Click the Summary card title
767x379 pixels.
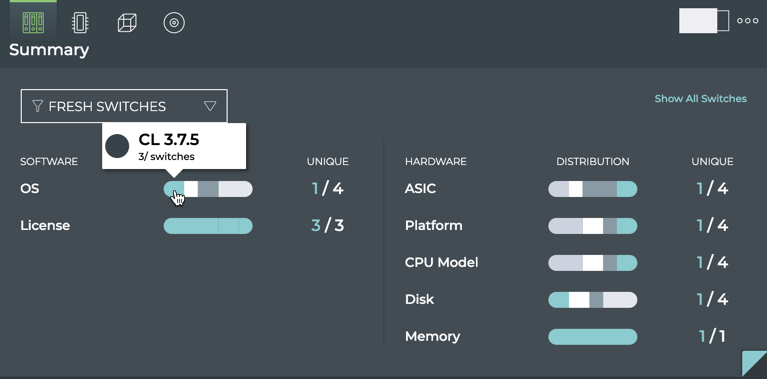(x=49, y=50)
